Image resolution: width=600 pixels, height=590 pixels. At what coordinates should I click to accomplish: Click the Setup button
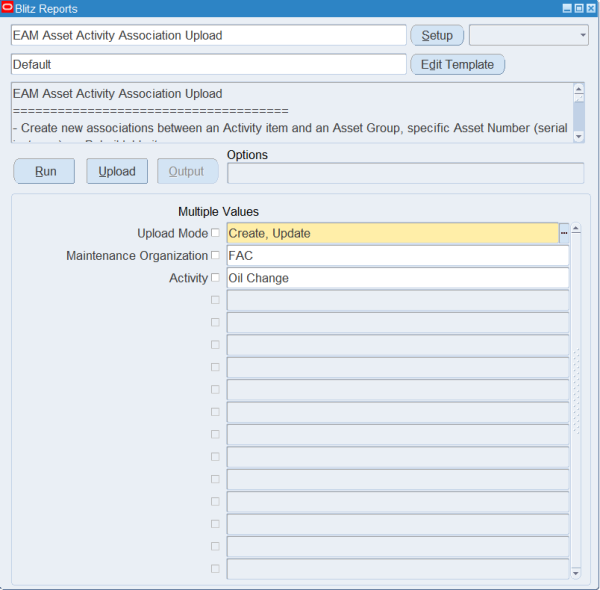437,35
